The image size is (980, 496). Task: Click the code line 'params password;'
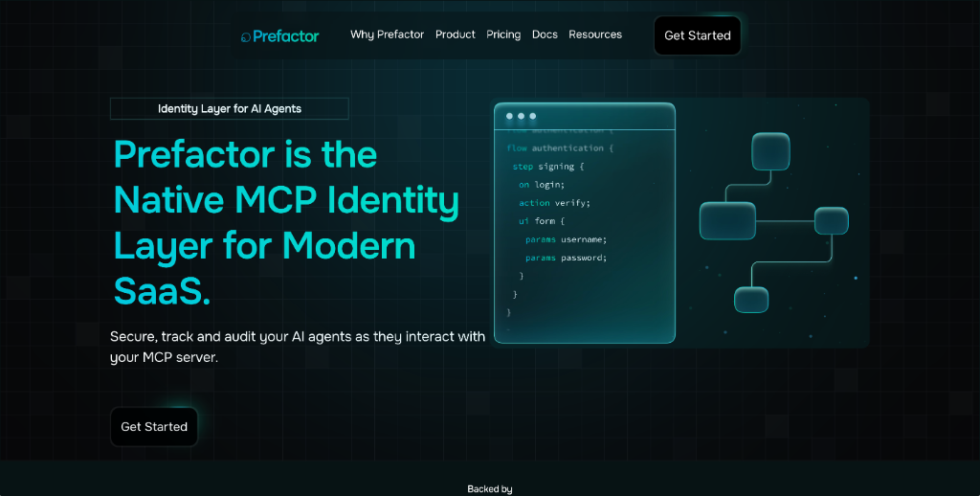pos(566,258)
